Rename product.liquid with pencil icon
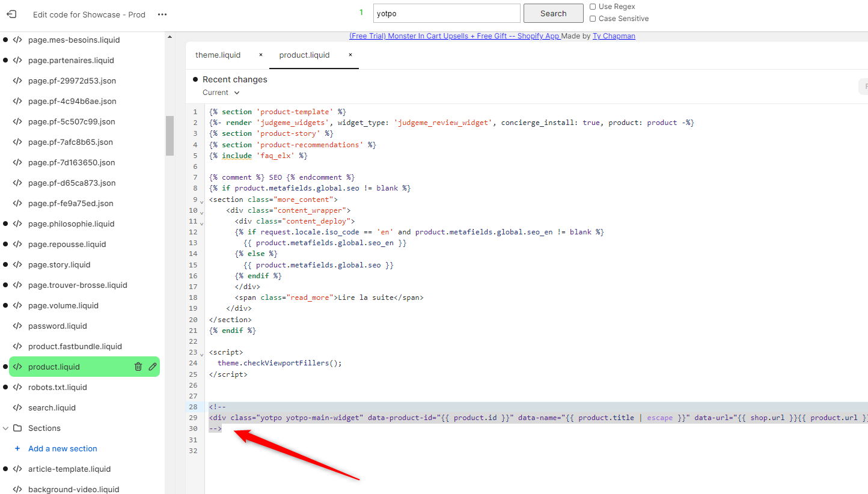 [153, 367]
